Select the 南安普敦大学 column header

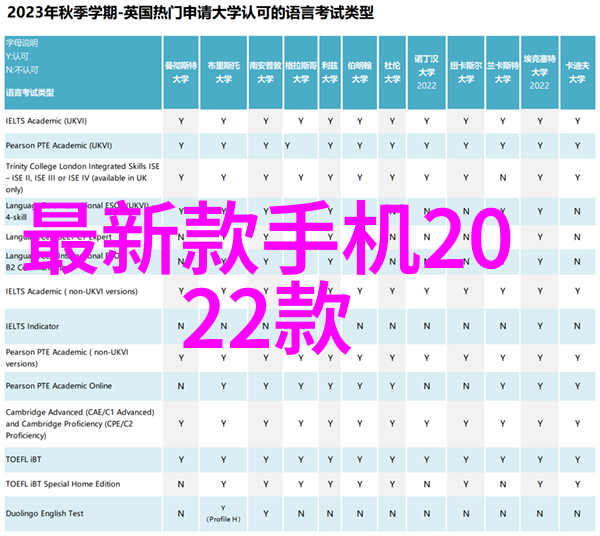click(266, 72)
